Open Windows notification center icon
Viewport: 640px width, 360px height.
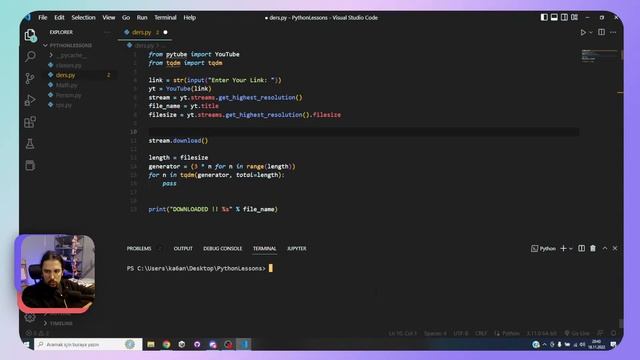613,344
